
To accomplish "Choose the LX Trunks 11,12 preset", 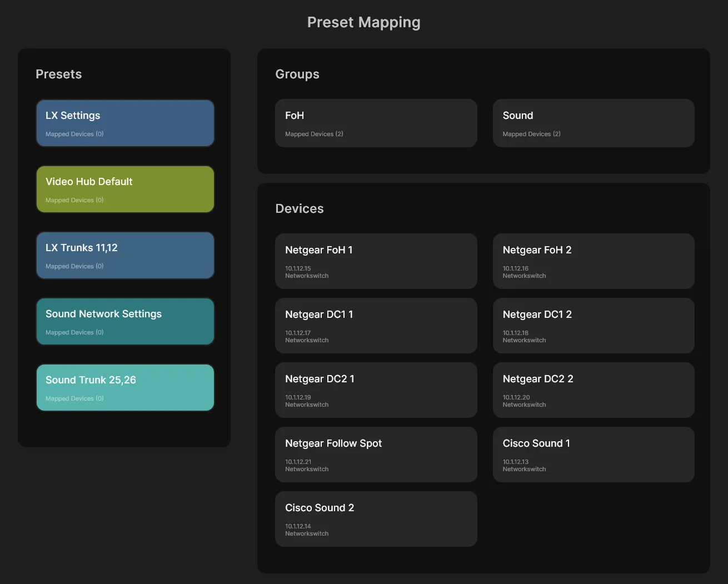I will [125, 255].
